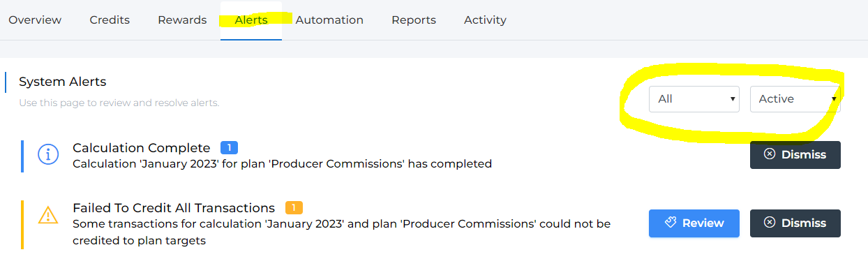Screen dimensions: 868x266
Task: Click the X icon on the first Dismiss button
Action: click(x=770, y=154)
